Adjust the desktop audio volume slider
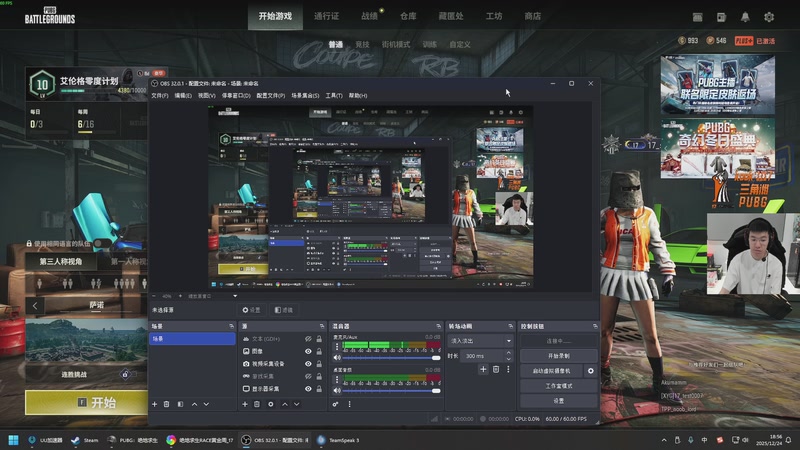Image resolution: width=800 pixels, height=450 pixels. coord(391,391)
